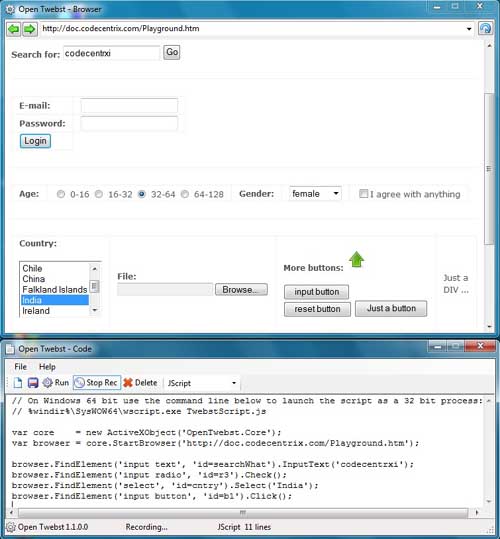Click the New file icon in Code toolbar
This screenshot has height=539, width=500.
point(18,383)
